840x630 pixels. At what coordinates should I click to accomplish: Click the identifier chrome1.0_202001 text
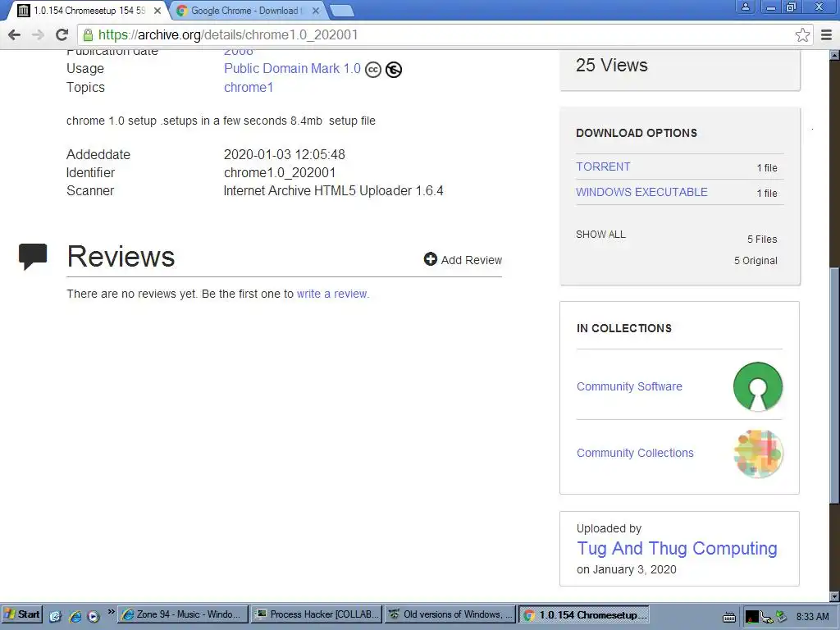tap(280, 172)
